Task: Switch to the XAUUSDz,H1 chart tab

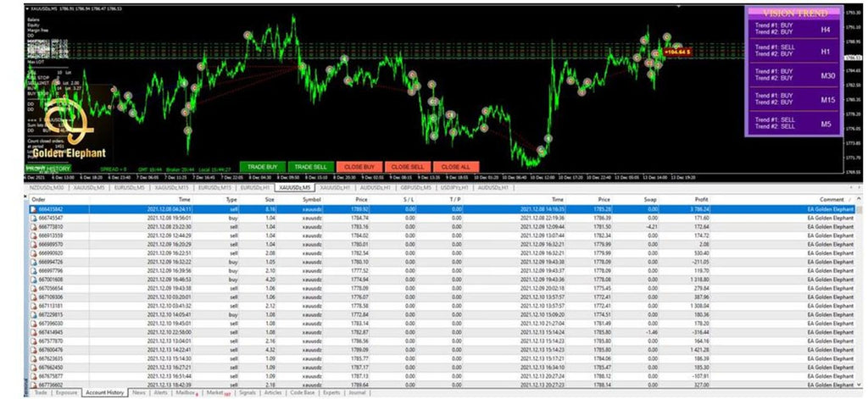Action: coord(336,187)
